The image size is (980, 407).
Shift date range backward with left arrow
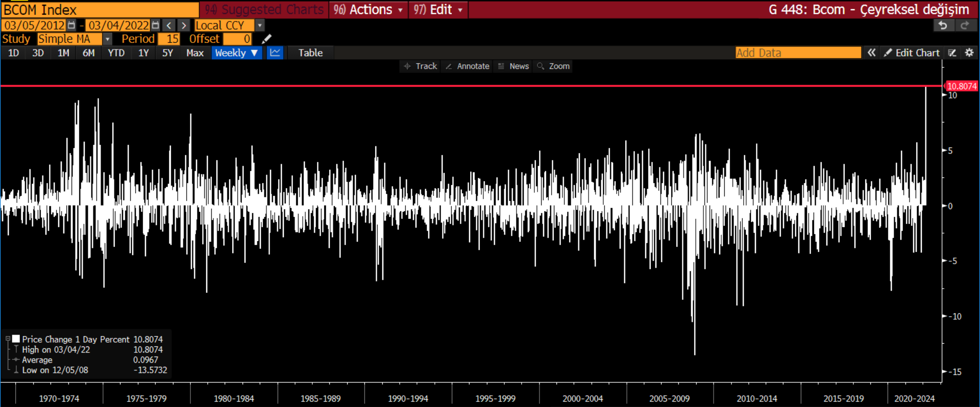(169, 25)
